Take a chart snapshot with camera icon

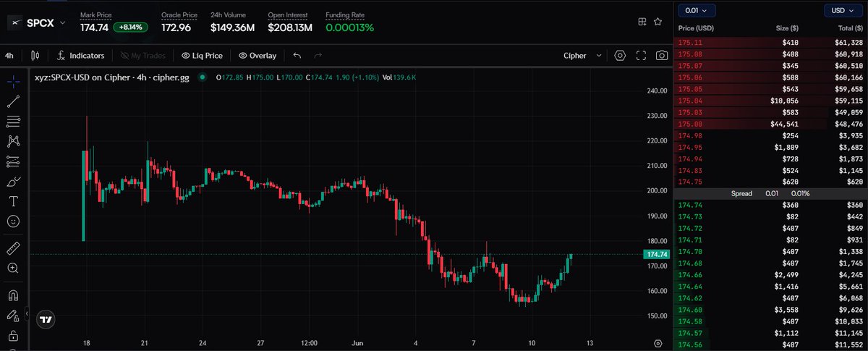pos(661,55)
